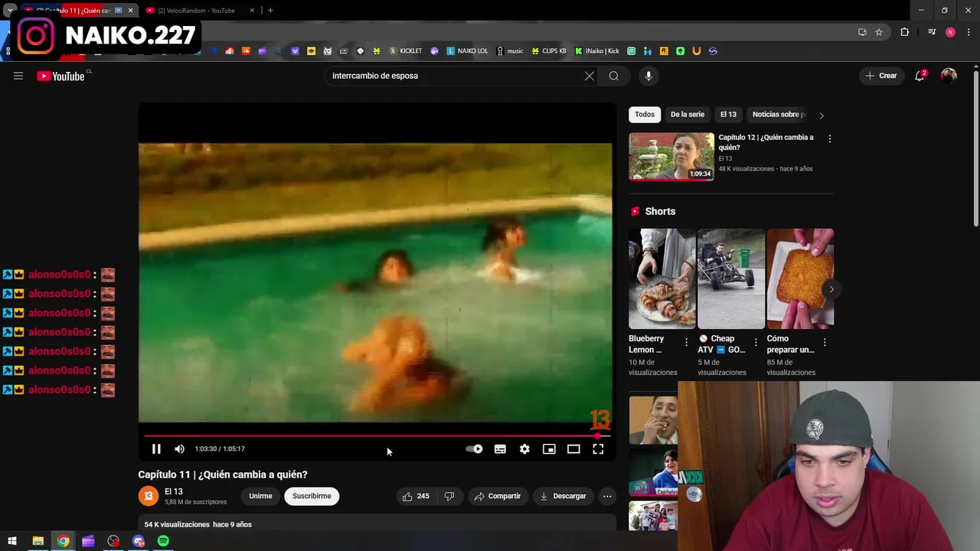Open the player settings gear
Viewport: 980px width, 551px height.
[x=524, y=449]
